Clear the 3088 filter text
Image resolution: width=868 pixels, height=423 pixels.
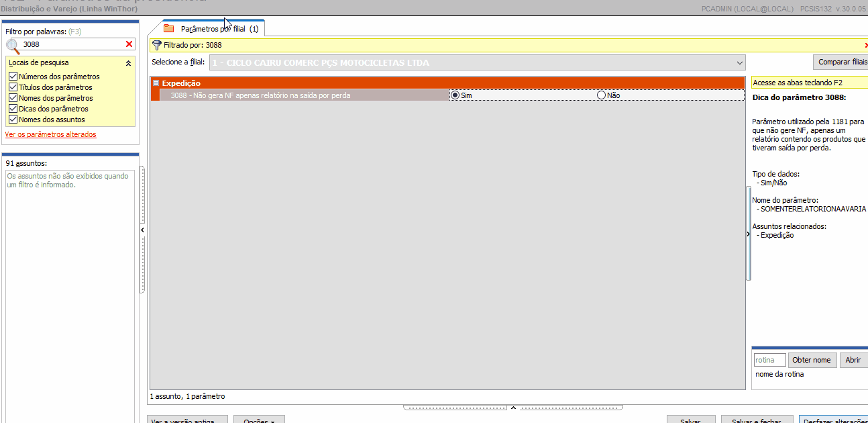[x=129, y=44]
